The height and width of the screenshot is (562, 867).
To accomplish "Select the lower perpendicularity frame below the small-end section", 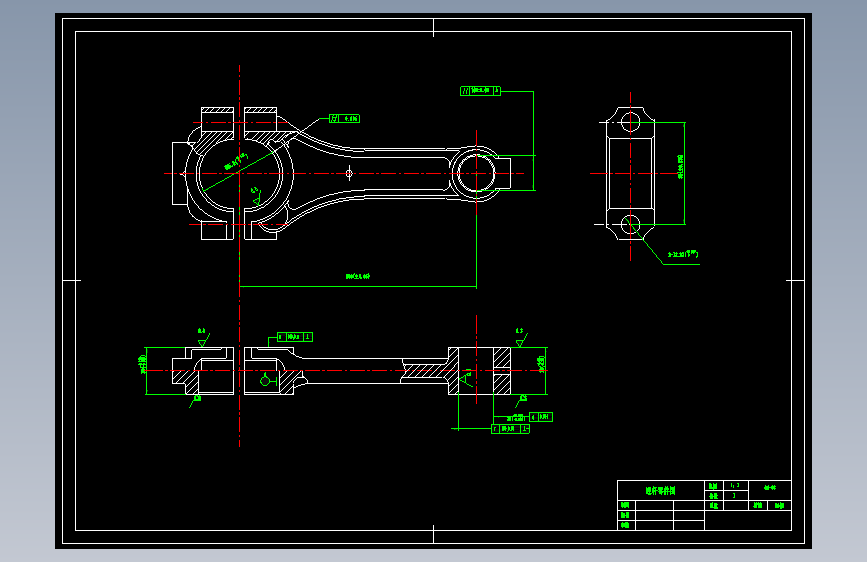I will click(510, 429).
